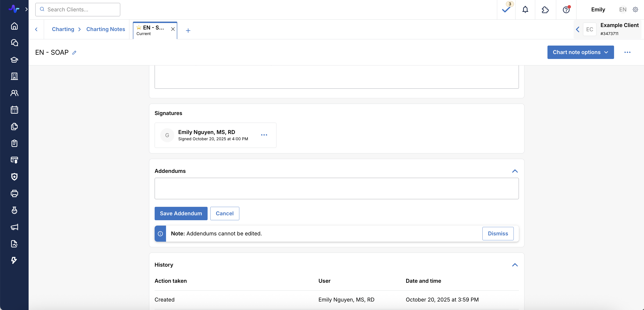Collapse the History section
This screenshot has width=644, height=310.
[515, 265]
